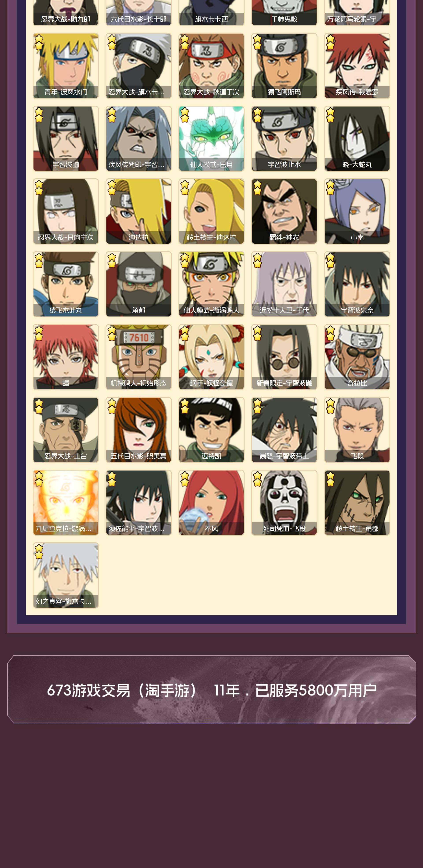Screen dimensions: 423x868
Task: Select the 死司凭血-飞段 masked portrait
Action: coord(284,502)
